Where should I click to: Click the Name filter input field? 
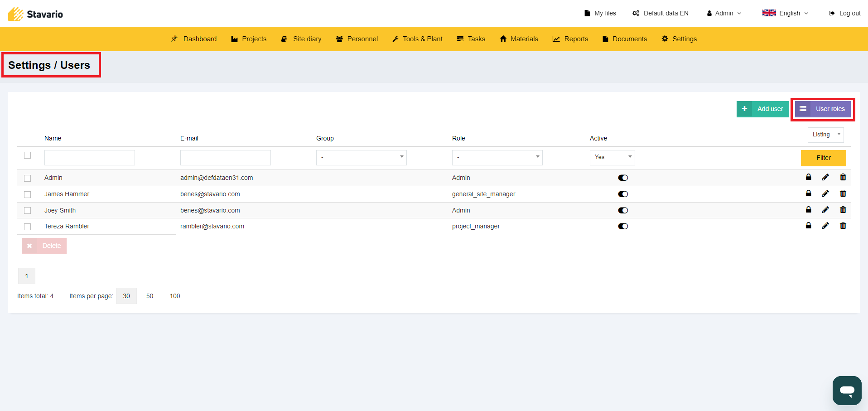pyautogui.click(x=90, y=158)
